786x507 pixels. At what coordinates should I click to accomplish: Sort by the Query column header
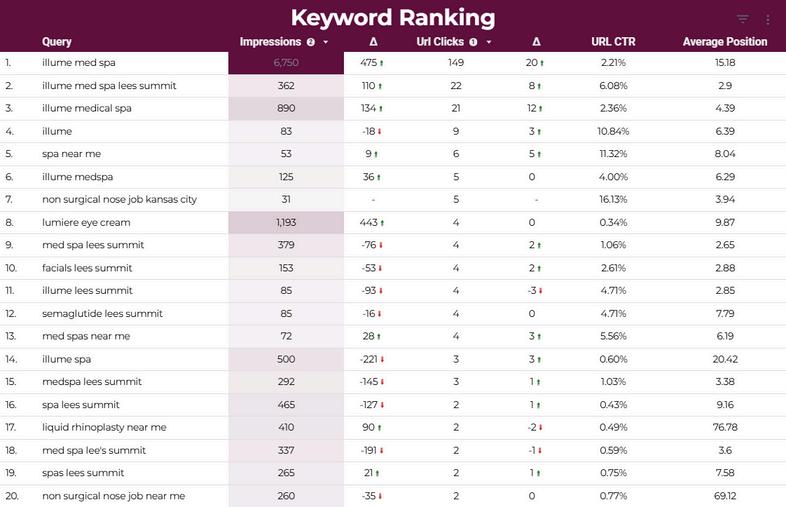[57, 42]
